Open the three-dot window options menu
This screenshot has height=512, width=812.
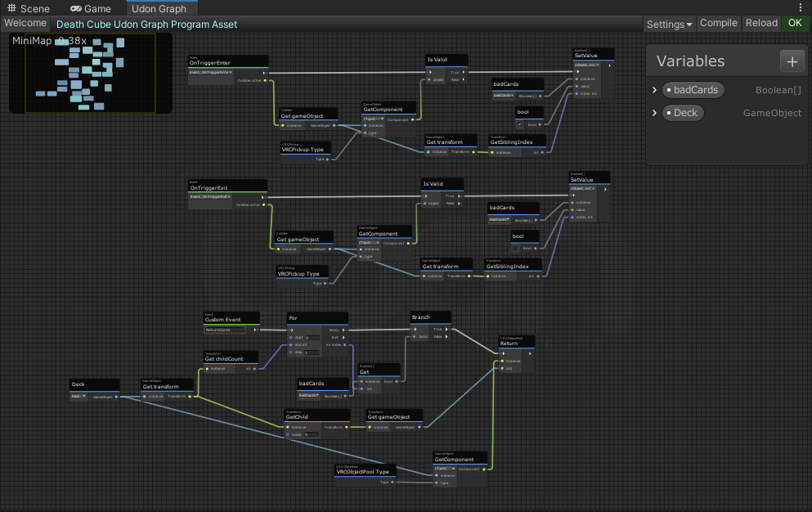point(801,7)
